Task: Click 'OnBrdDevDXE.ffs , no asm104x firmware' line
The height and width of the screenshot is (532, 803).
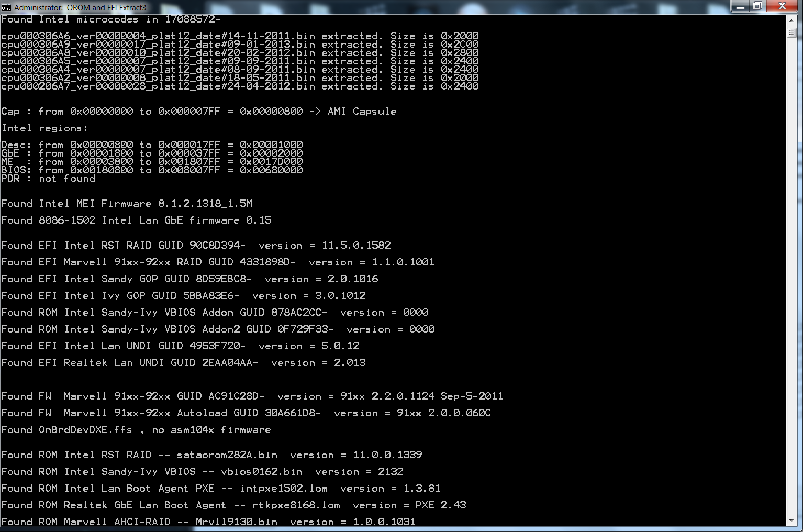Action: (x=136, y=430)
